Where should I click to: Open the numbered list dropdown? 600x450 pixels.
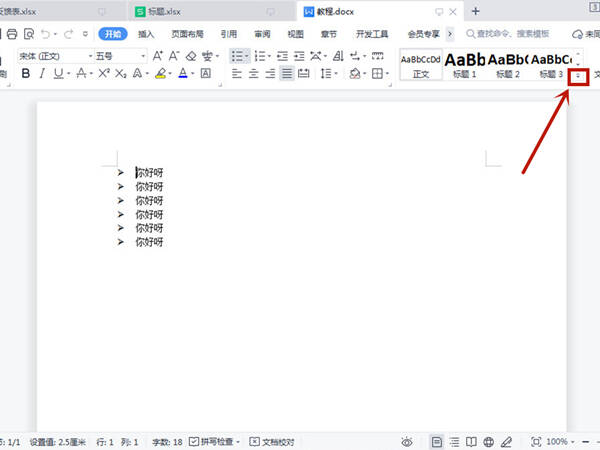[270, 56]
